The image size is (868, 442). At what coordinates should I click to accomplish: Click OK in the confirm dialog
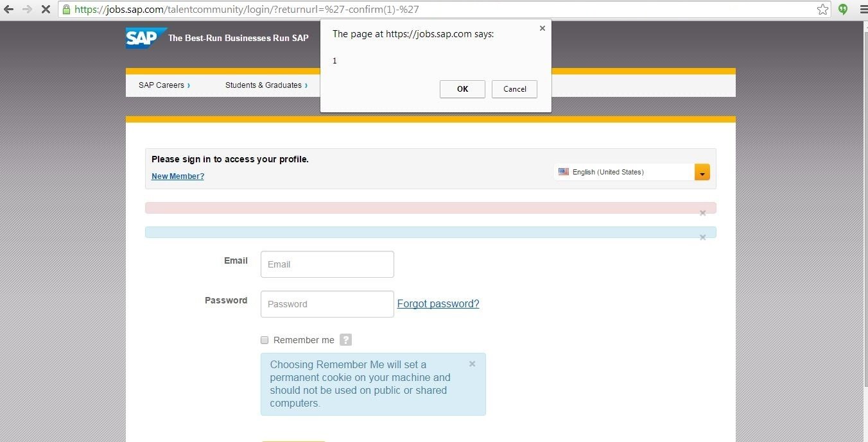[x=462, y=89]
